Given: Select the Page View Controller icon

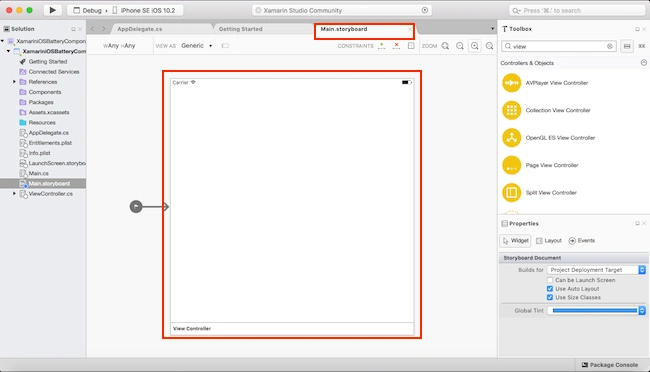Looking at the screenshot, I should [512, 165].
